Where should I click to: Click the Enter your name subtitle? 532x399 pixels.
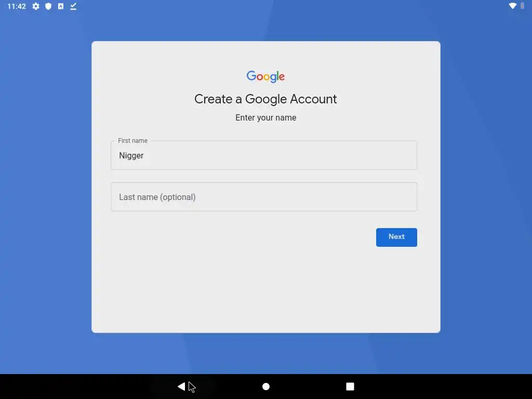pyautogui.click(x=265, y=118)
